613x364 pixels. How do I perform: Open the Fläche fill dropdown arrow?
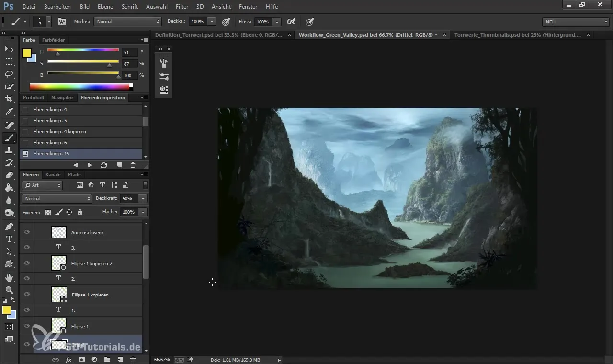(143, 212)
